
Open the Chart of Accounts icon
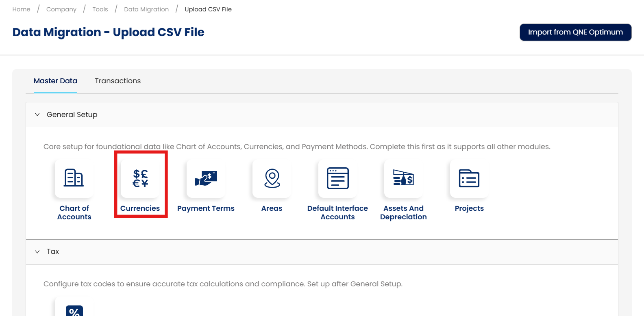pyautogui.click(x=74, y=178)
